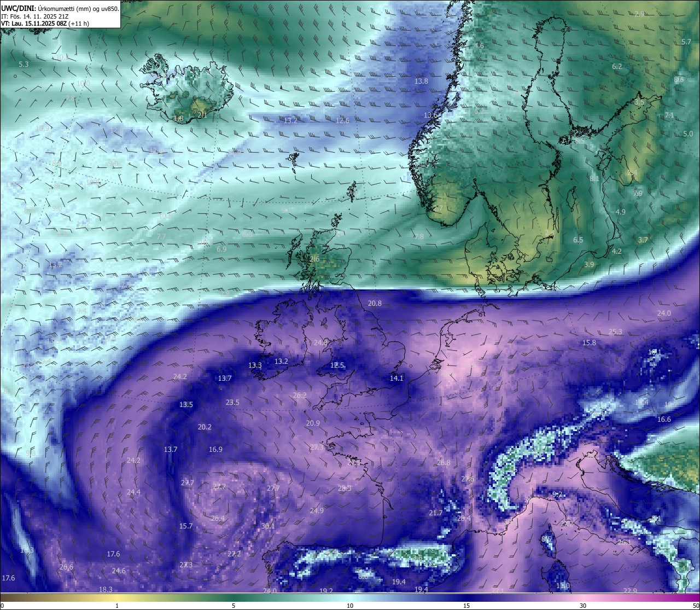Click the value 4.6 over northern Norway
The width and height of the screenshot is (700, 610).
[479, 45]
